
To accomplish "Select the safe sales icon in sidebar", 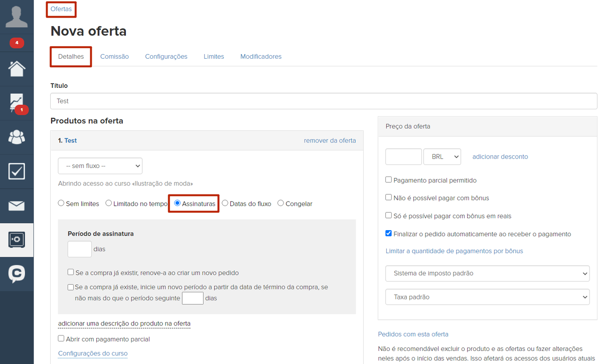I will click(17, 240).
